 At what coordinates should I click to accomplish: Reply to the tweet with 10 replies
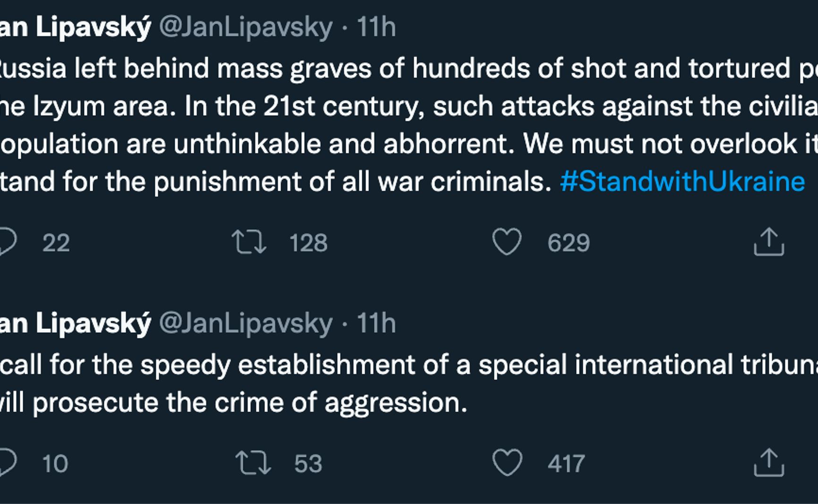[x=7, y=463]
